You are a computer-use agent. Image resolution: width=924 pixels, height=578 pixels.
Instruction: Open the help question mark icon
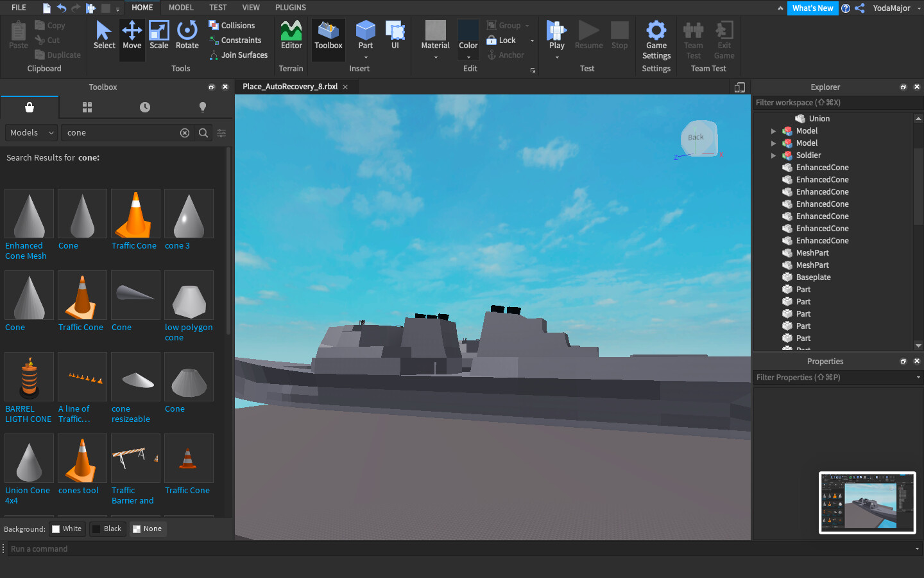tap(846, 8)
